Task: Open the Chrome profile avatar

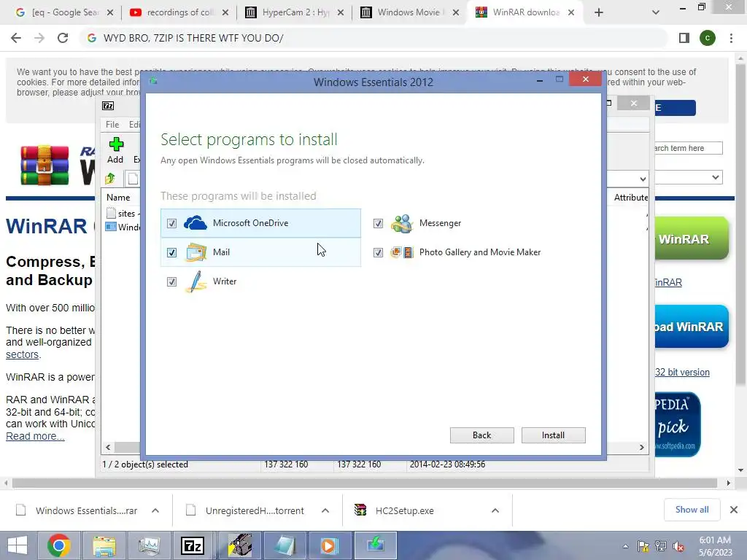Action: tap(708, 38)
